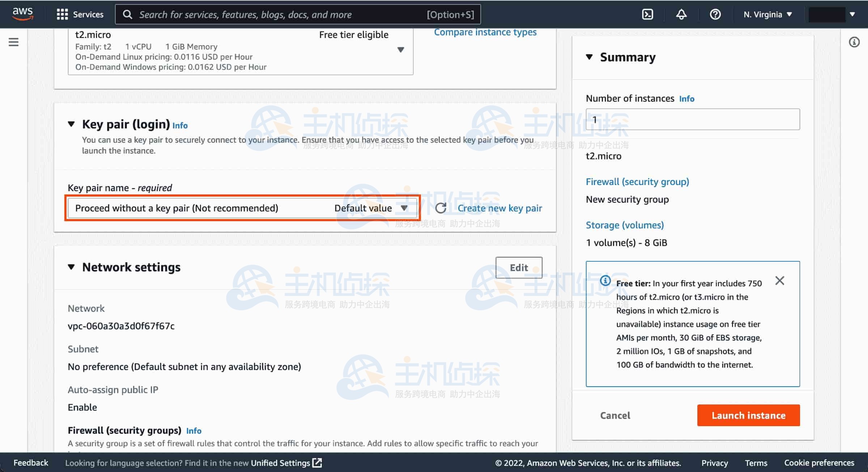Collapse the Network settings section
Image resolution: width=868 pixels, height=472 pixels.
[x=71, y=267]
